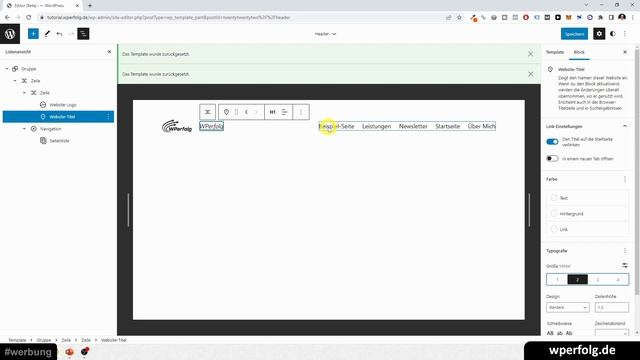The image size is (640, 360).
Task: Click the Chrome bookmark star icon
Action: tap(459, 18)
